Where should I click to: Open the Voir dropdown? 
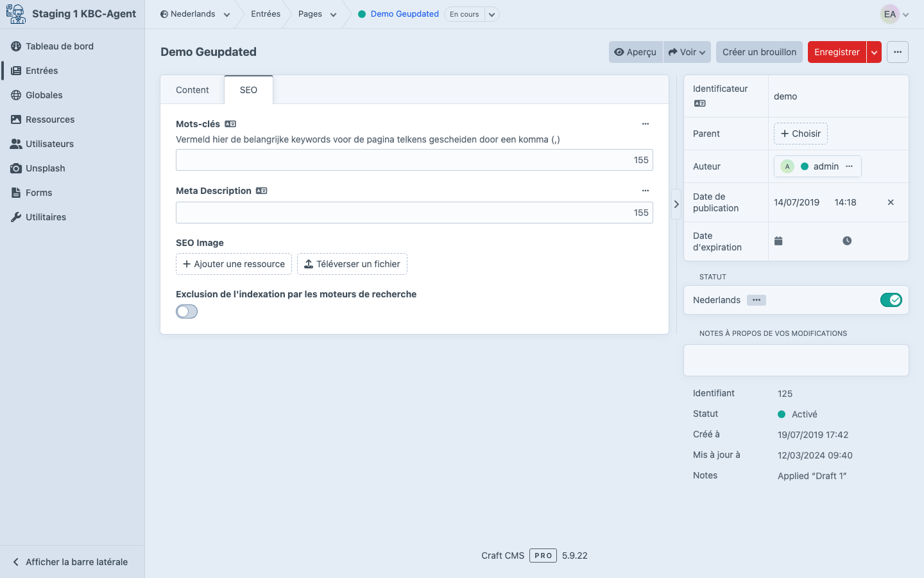coord(687,52)
